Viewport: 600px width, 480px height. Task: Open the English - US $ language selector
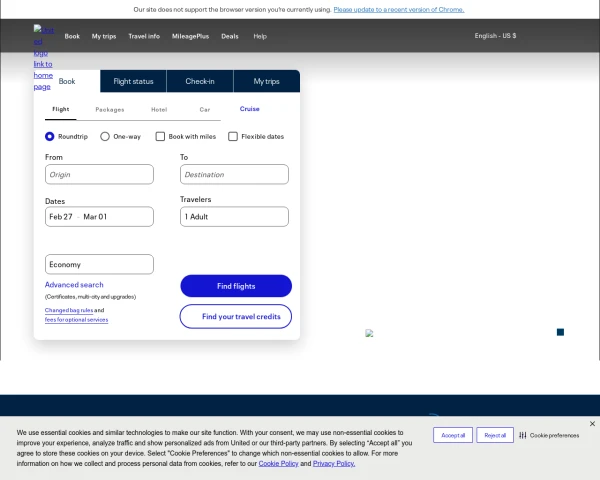pos(495,36)
